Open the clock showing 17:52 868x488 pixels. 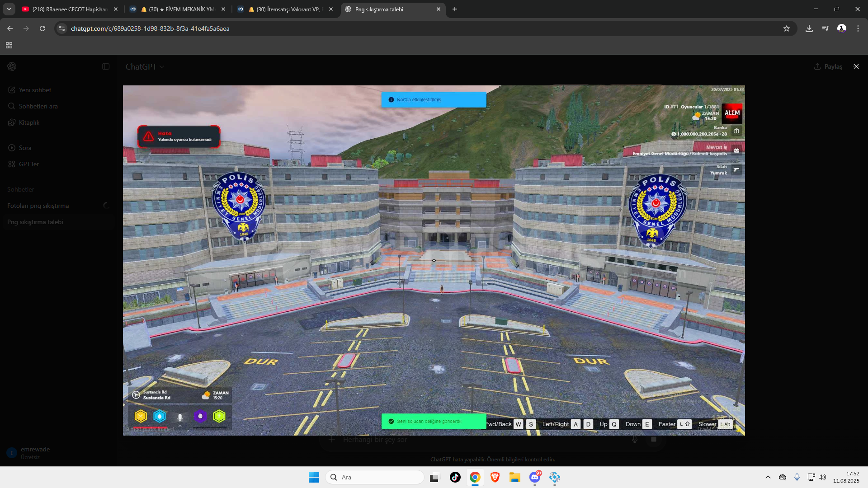[846, 477]
